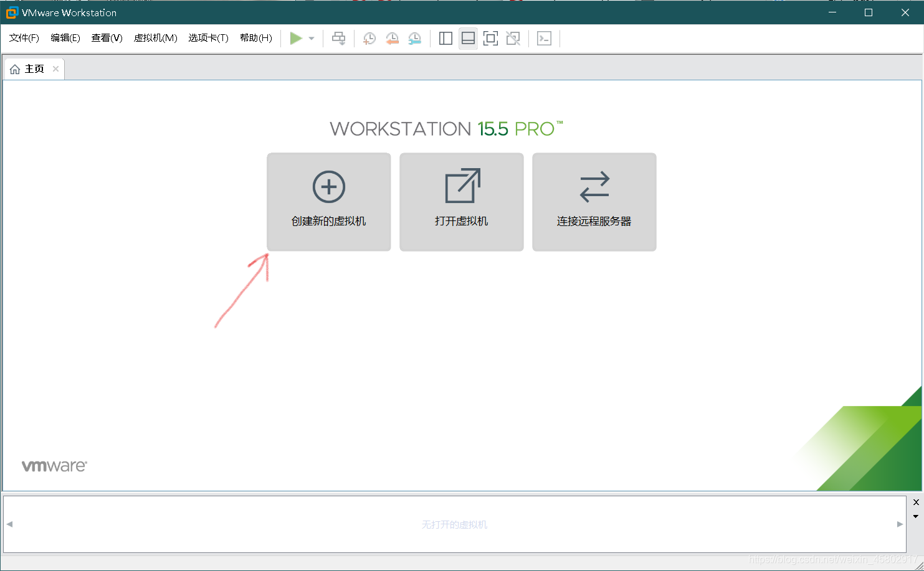
Task: Click the green power-on play button
Action: 296,39
